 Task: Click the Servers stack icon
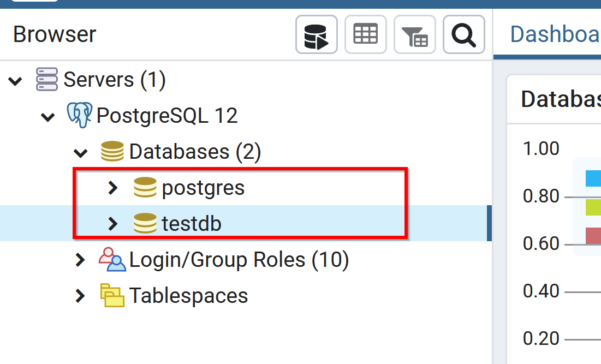pos(47,80)
